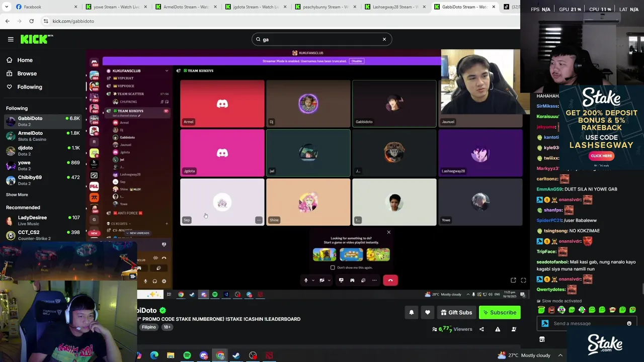
Task: Start an activity in Discord call
Action: click(352, 280)
